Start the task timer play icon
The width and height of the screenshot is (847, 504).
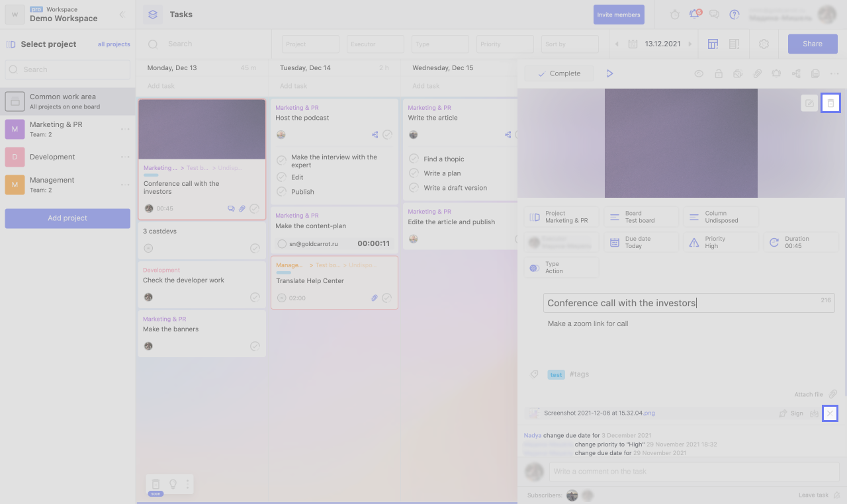click(x=609, y=73)
